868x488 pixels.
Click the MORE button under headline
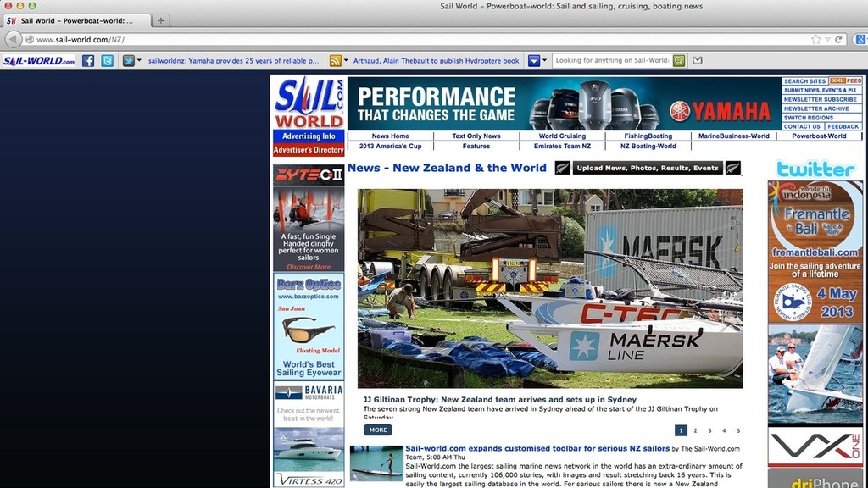tap(378, 430)
